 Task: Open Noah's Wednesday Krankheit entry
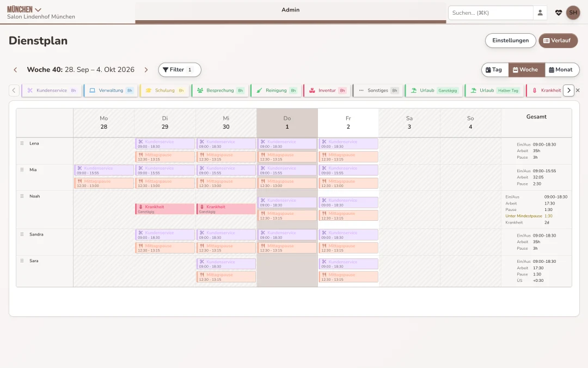226,209
